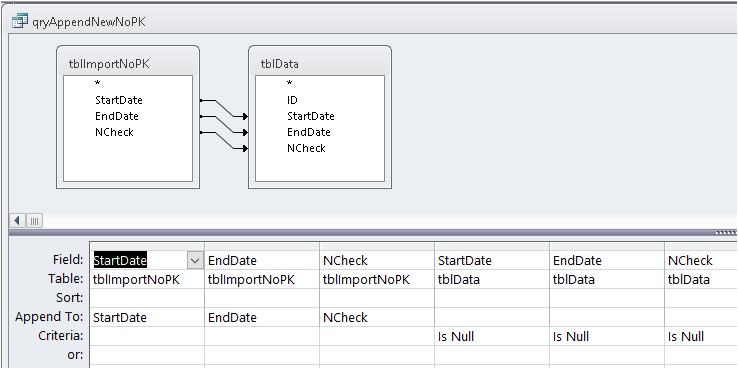Image resolution: width=738 pixels, height=369 pixels.
Task: Click the NCheck join line between tables
Action: pos(224,140)
